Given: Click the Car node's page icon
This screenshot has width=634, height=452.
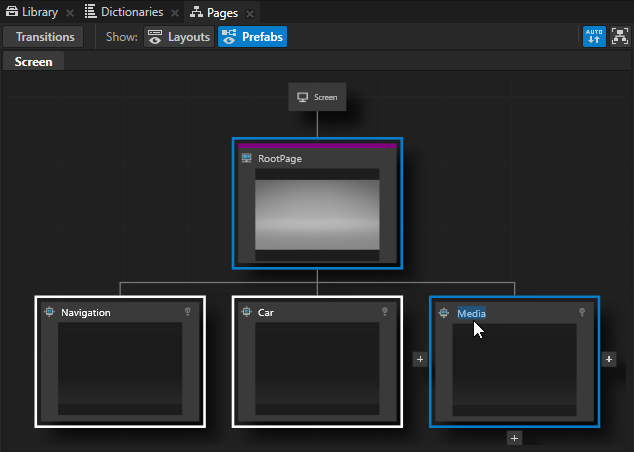Looking at the screenshot, I should coord(246,312).
